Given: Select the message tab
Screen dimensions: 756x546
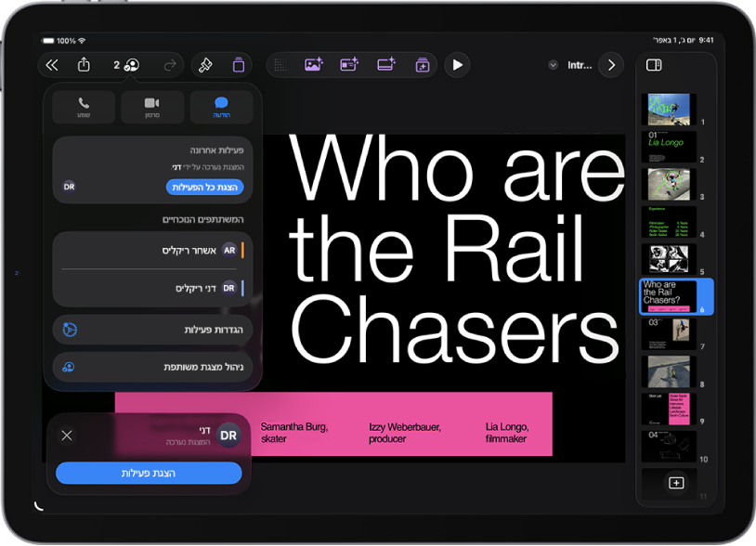Looking at the screenshot, I should tap(221, 107).
